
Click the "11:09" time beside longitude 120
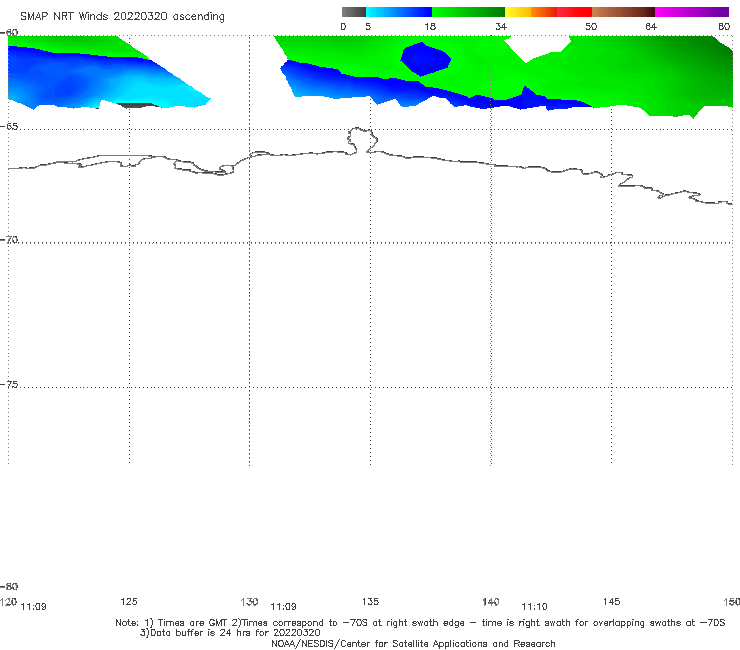pyautogui.click(x=34, y=607)
